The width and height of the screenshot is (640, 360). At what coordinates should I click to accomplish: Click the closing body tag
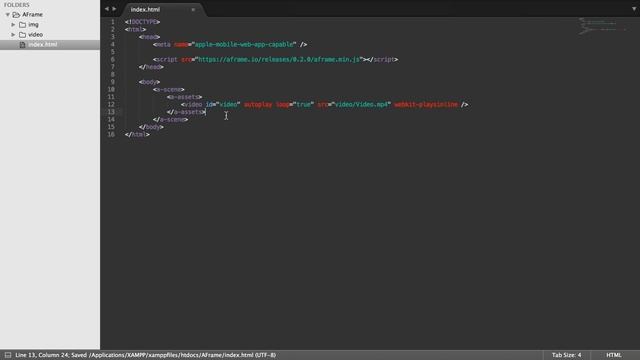(151, 127)
